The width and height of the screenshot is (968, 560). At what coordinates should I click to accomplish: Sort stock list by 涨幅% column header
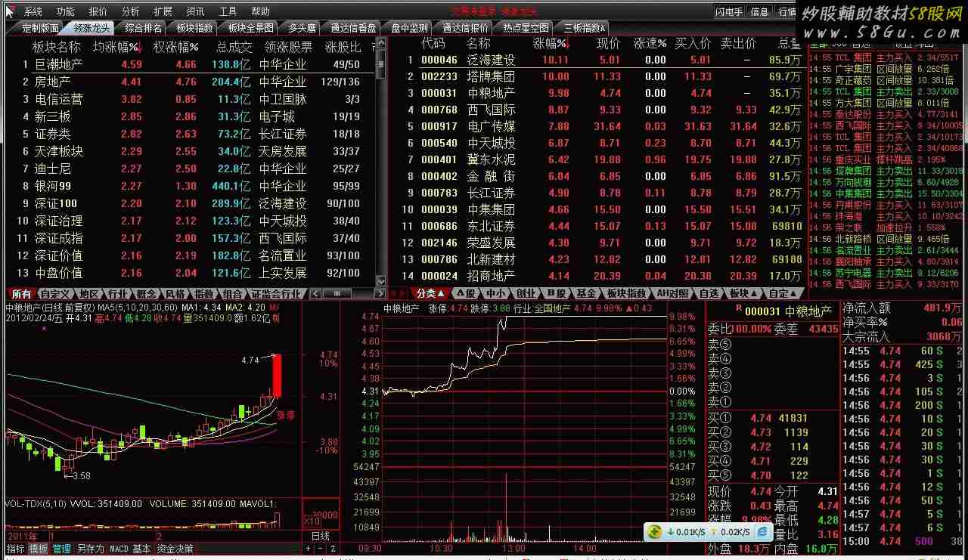coord(550,44)
